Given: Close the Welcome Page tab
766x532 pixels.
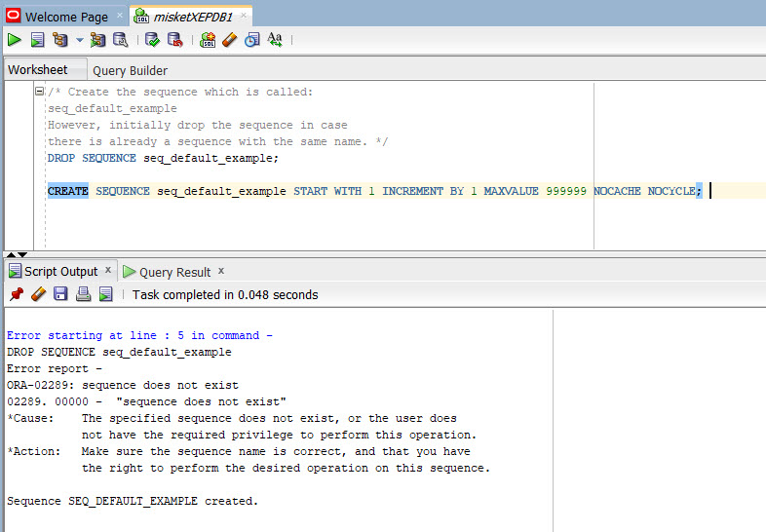Looking at the screenshot, I should (x=120, y=16).
